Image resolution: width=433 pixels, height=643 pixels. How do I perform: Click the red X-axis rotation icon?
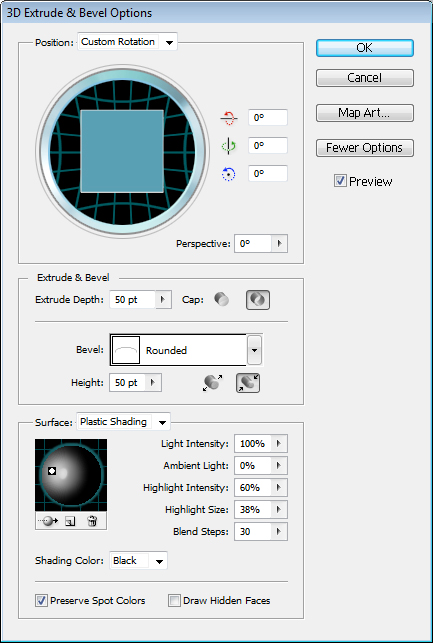228,118
